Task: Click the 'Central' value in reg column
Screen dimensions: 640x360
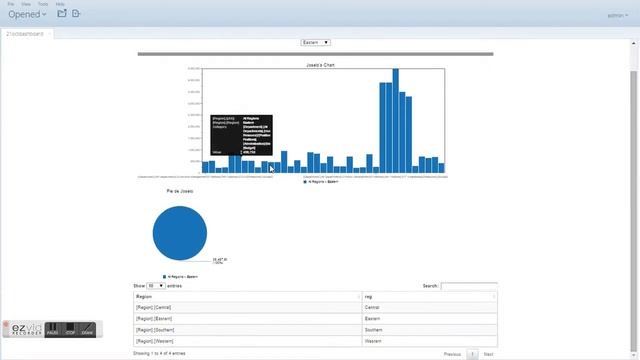Action: pos(372,307)
